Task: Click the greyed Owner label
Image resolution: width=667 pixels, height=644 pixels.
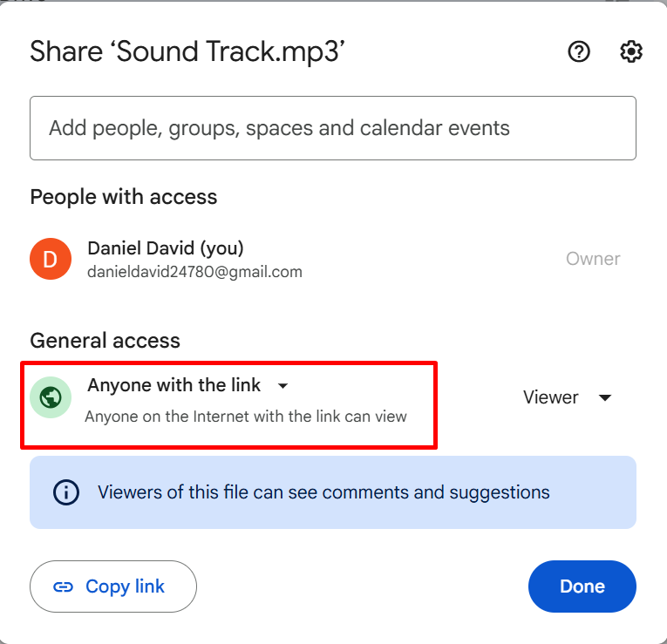Action: click(x=593, y=259)
